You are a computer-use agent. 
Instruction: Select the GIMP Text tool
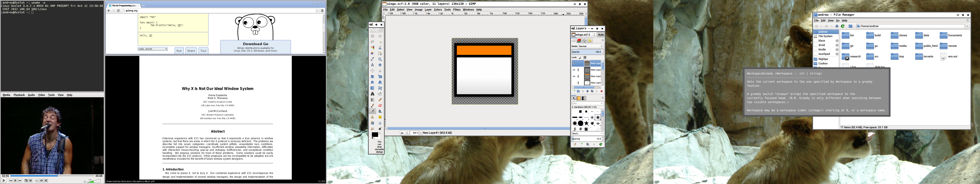click(372, 94)
